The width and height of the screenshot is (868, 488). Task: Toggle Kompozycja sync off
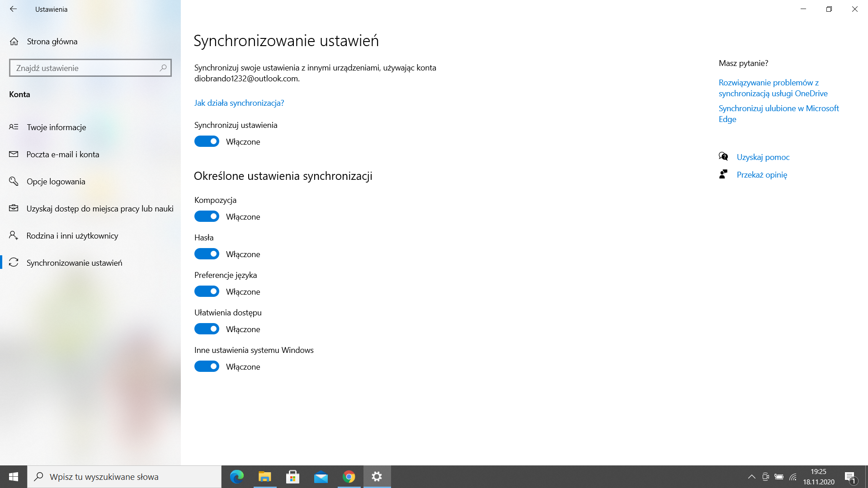pyautogui.click(x=207, y=216)
